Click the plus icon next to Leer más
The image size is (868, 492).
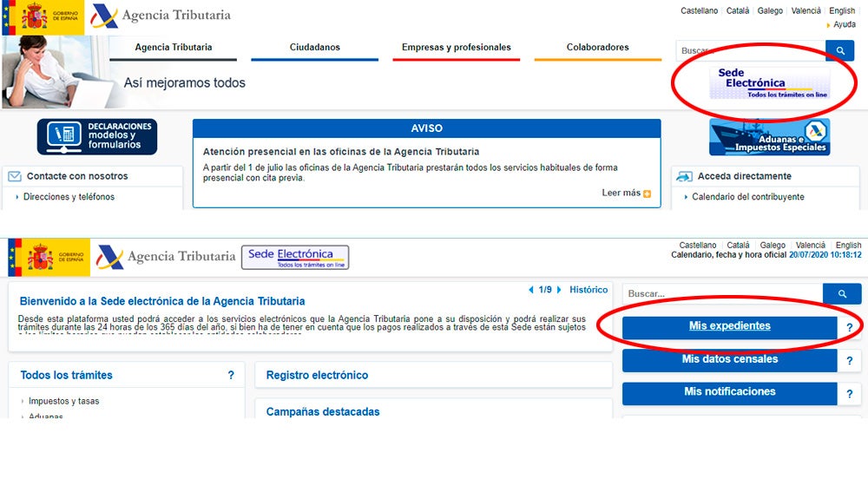click(x=648, y=194)
